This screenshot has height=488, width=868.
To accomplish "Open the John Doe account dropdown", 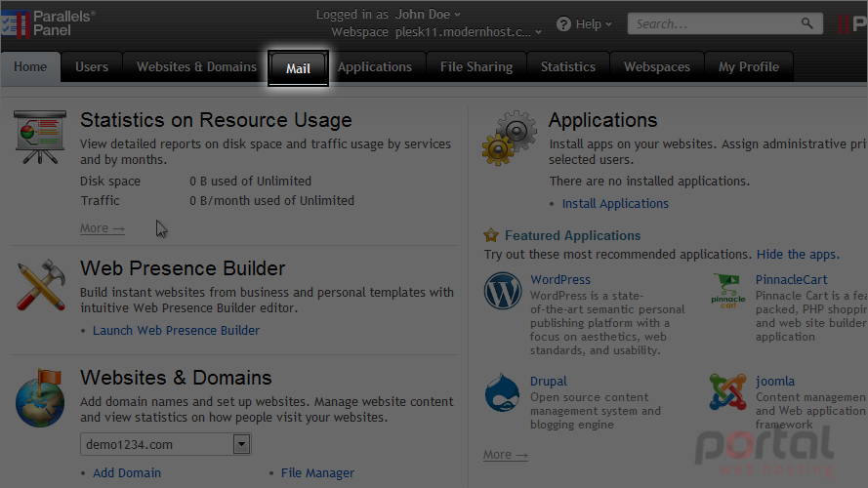I will point(428,15).
